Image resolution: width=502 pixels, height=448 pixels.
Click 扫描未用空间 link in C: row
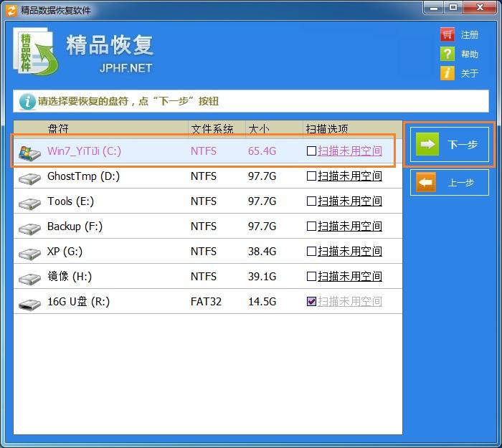click(x=350, y=151)
